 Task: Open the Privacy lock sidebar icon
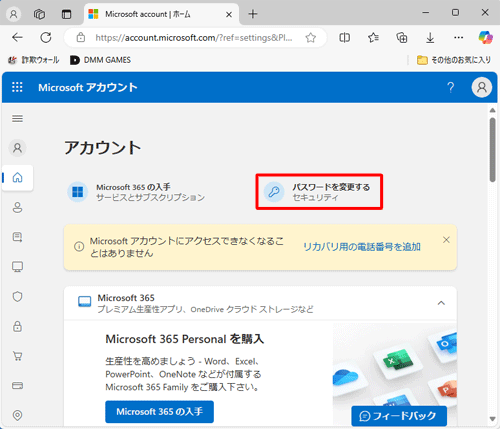pos(17,326)
